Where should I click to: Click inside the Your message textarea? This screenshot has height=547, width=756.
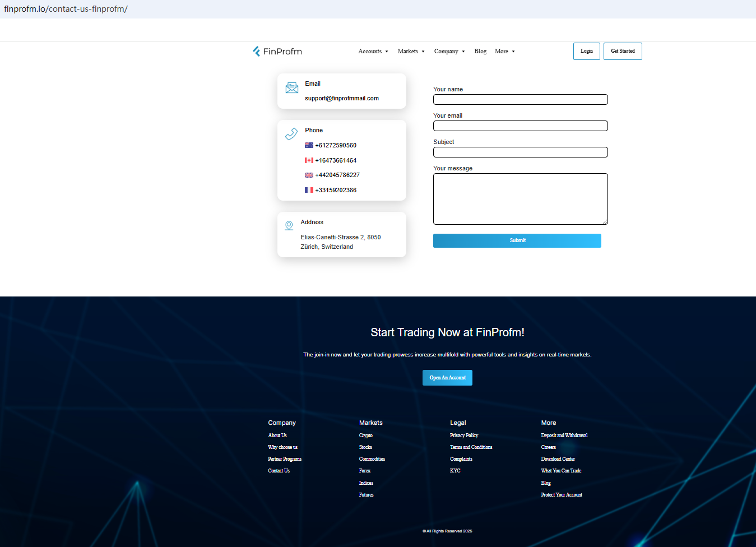point(520,199)
